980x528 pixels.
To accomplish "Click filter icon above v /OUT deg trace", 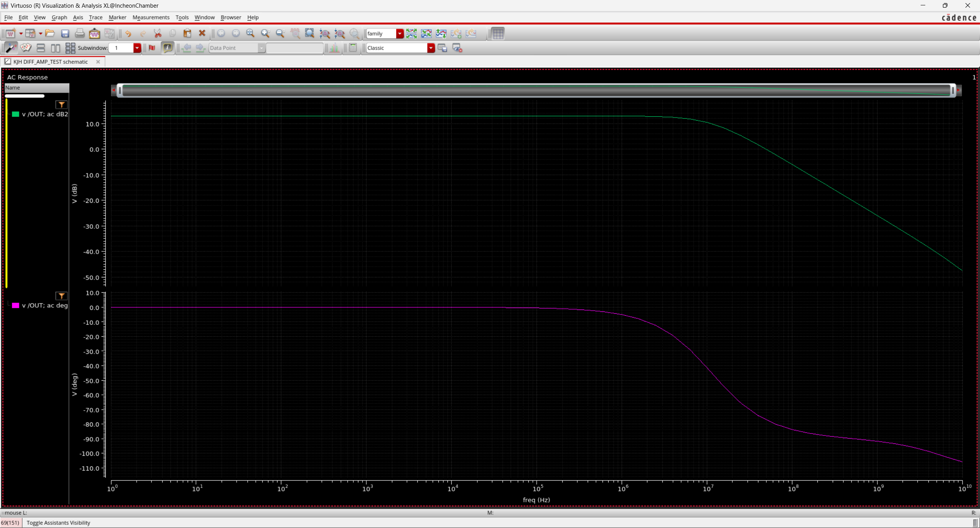I will [61, 296].
